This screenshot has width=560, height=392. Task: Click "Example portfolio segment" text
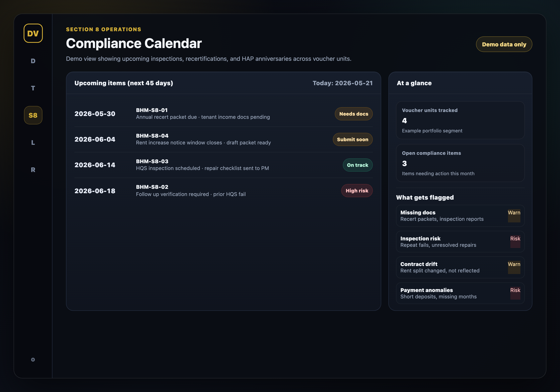pyautogui.click(x=432, y=131)
